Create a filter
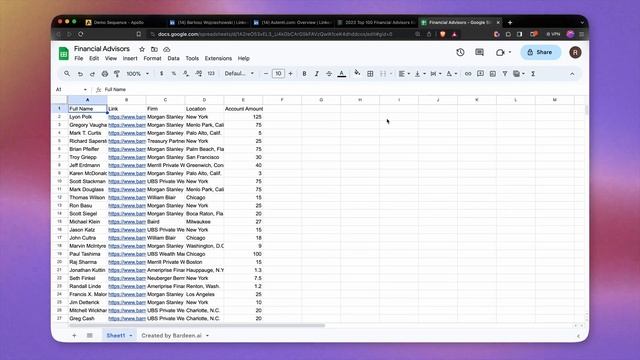 pos(505,74)
